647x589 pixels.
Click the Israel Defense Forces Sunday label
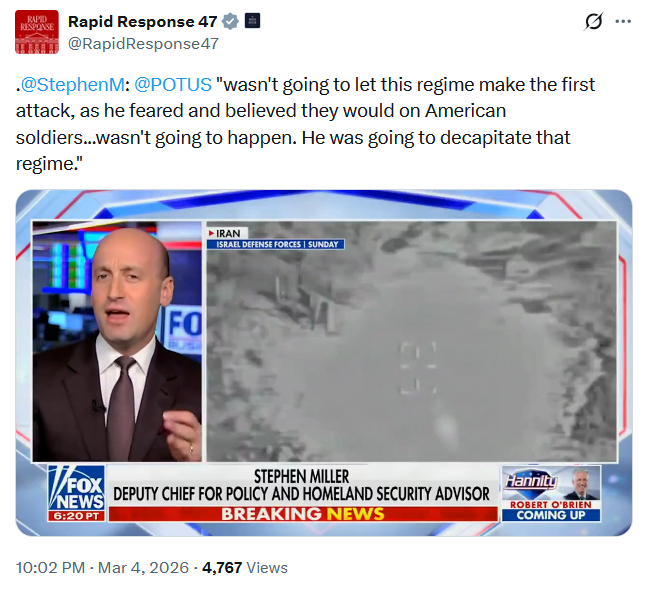click(276, 244)
